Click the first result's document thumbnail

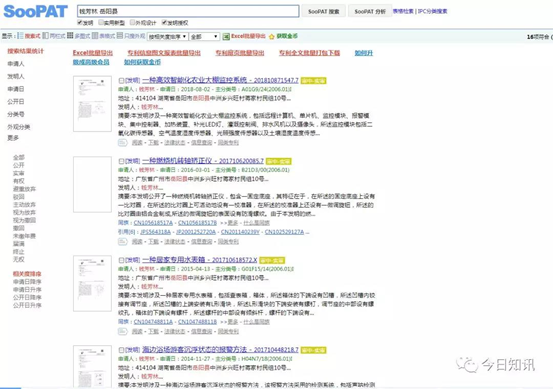tap(92, 104)
